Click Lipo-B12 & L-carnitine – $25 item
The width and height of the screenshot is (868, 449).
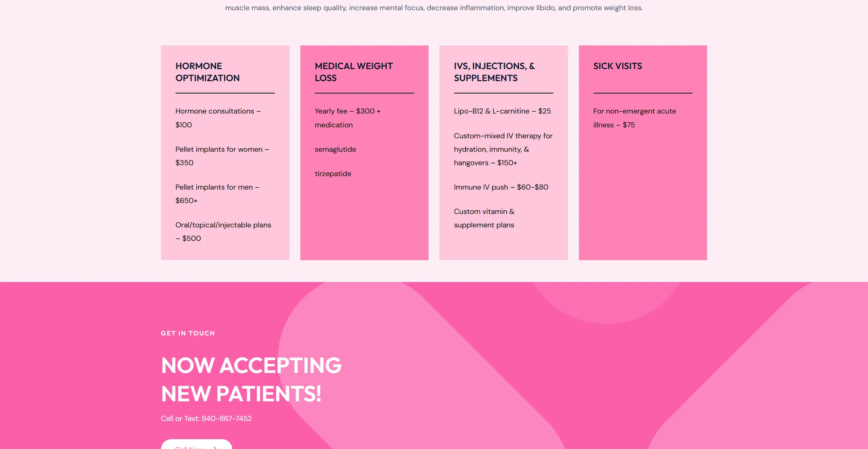pos(502,111)
